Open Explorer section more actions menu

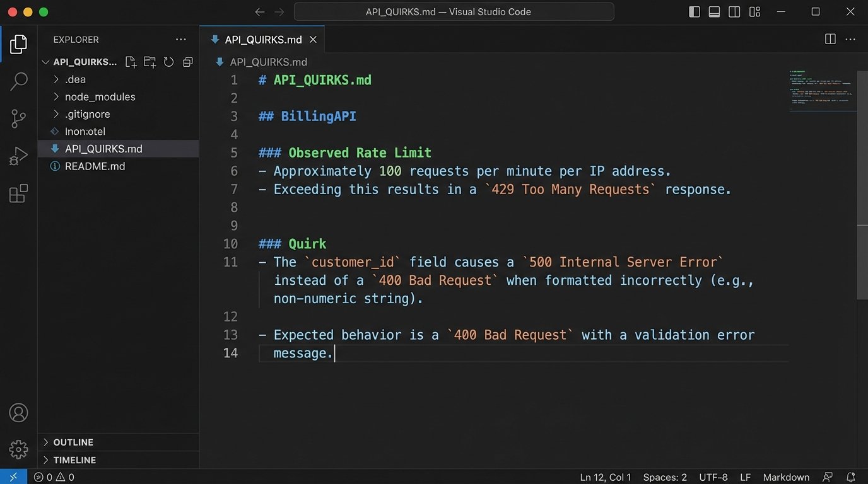coord(181,39)
